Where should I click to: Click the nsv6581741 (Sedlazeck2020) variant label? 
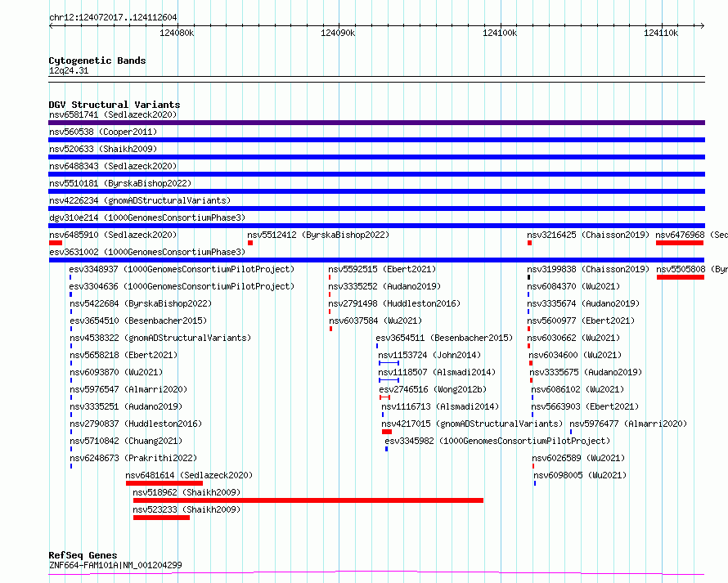point(113,114)
